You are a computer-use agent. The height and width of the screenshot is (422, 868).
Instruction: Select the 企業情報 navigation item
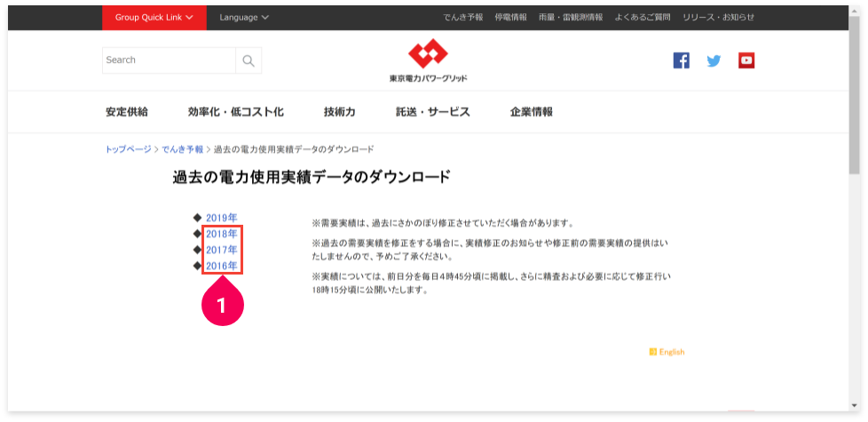(532, 112)
